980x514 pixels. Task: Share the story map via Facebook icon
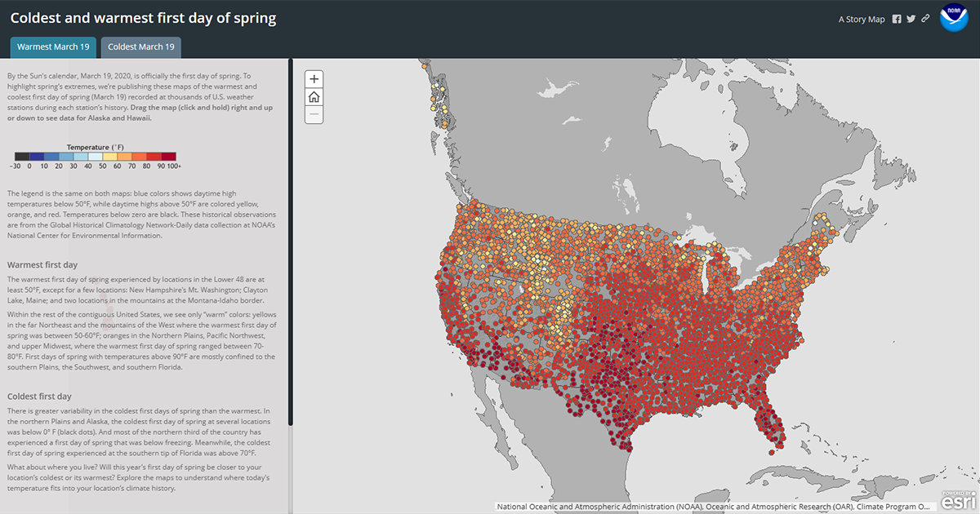(896, 18)
